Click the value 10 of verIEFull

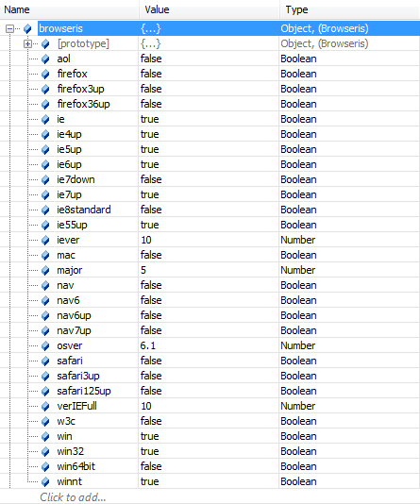(x=146, y=406)
